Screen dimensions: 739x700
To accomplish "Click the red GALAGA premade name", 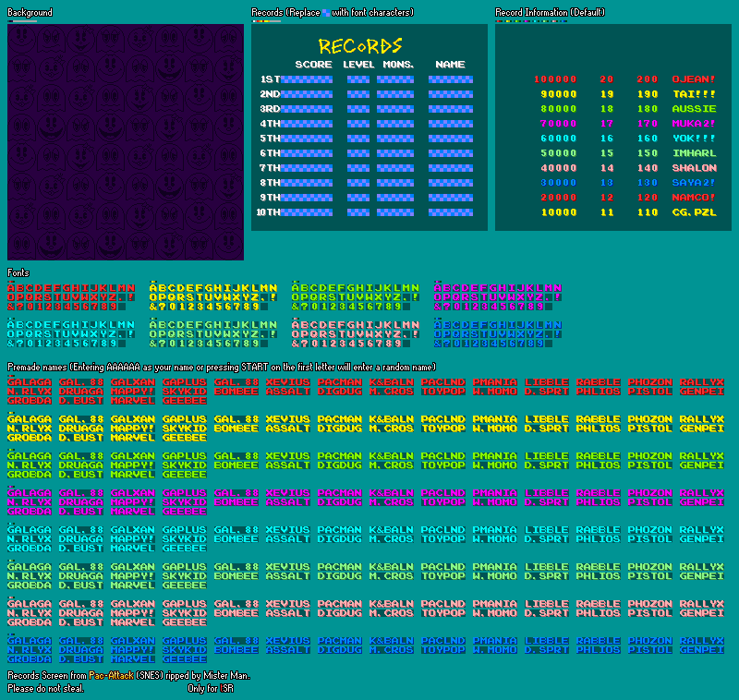I will tap(30, 382).
